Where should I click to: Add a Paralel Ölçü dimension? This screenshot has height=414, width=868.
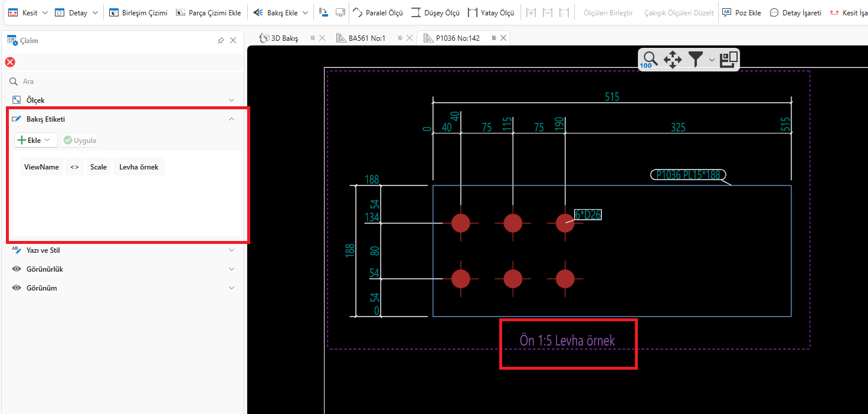tap(378, 12)
